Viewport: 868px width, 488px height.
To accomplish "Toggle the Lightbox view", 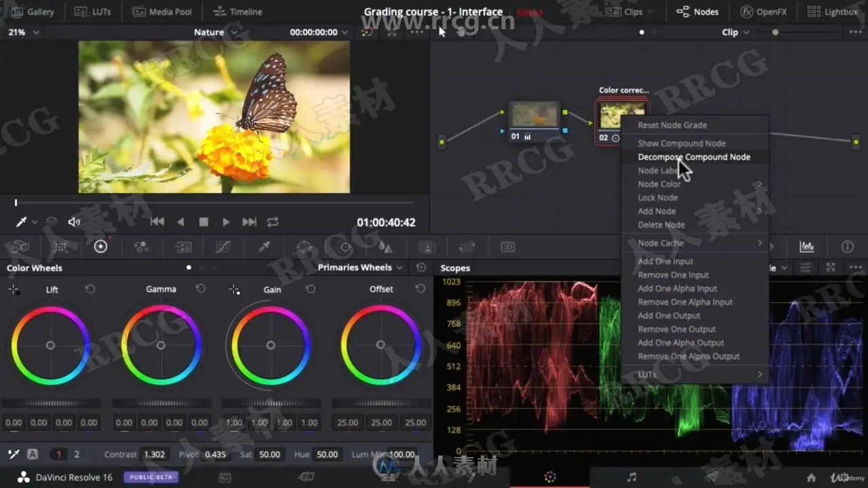I will click(x=833, y=12).
